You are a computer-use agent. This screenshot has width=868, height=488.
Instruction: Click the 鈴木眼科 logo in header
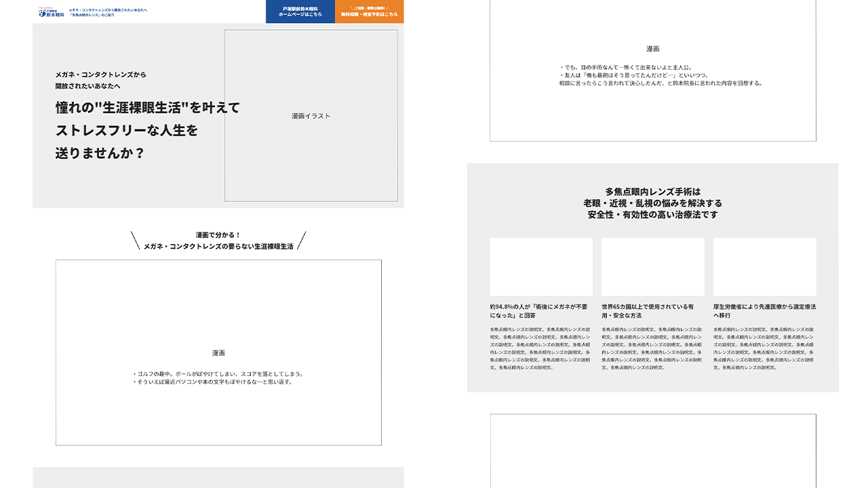[x=52, y=12]
